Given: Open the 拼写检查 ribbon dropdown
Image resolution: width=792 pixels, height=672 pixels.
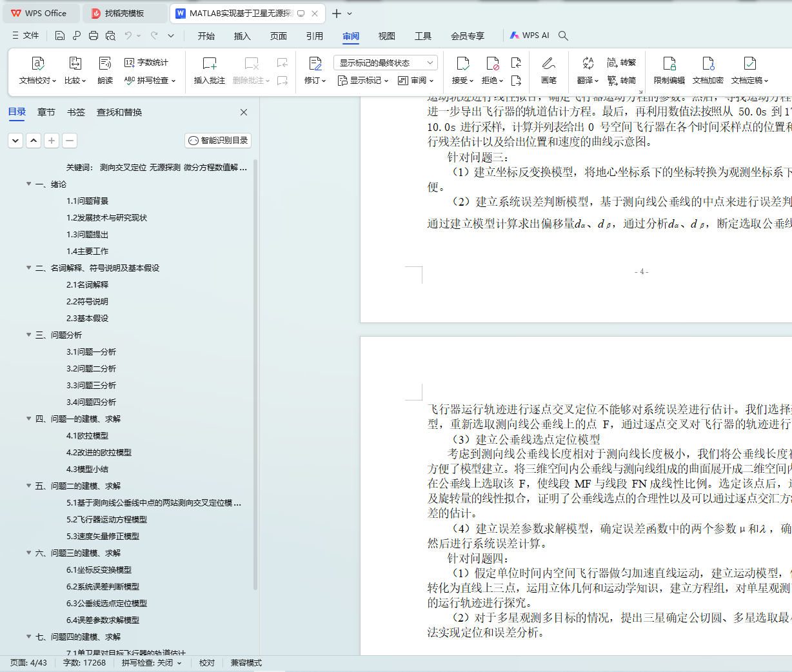Looking at the screenshot, I should click(150, 81).
